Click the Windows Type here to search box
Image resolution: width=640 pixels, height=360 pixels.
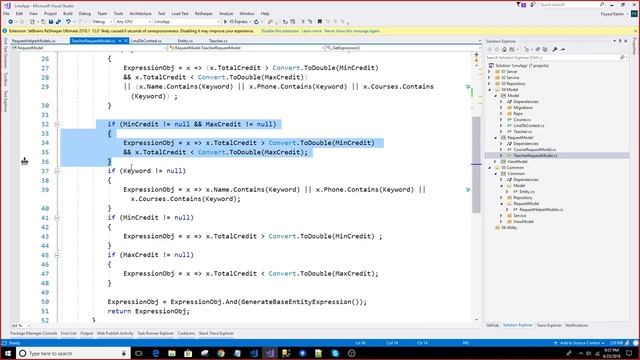[x=73, y=353]
